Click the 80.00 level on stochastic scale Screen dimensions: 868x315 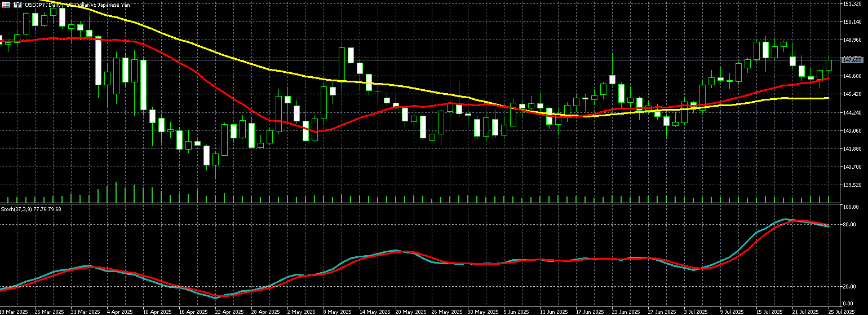(x=849, y=225)
